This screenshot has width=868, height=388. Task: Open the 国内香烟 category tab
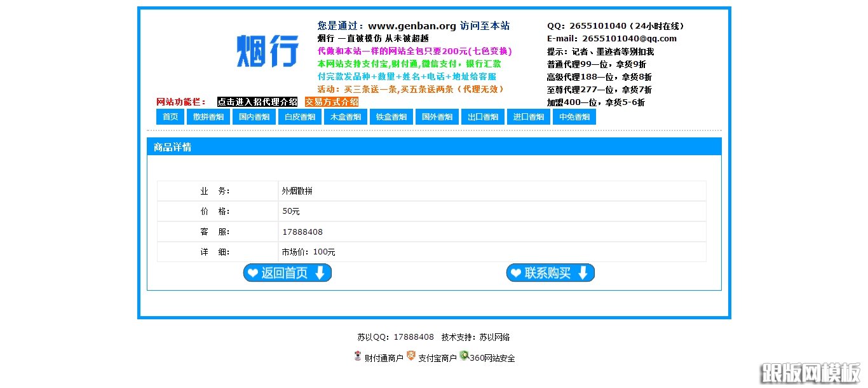[x=254, y=116]
